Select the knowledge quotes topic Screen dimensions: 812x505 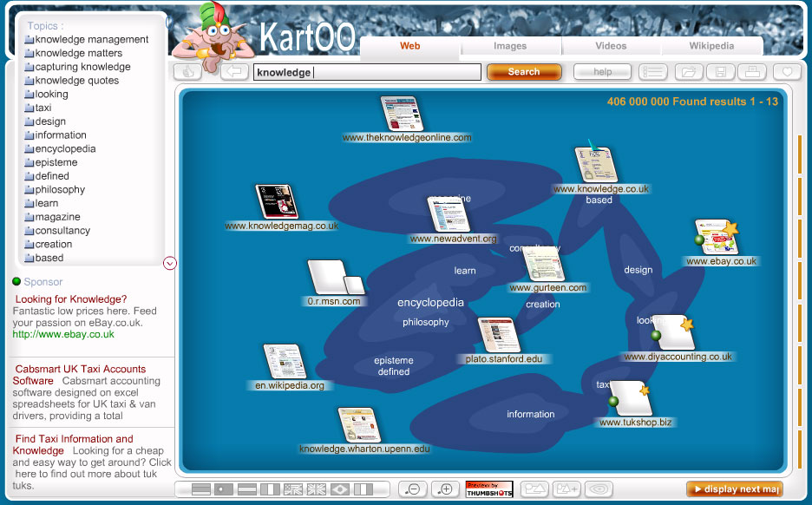pos(76,81)
